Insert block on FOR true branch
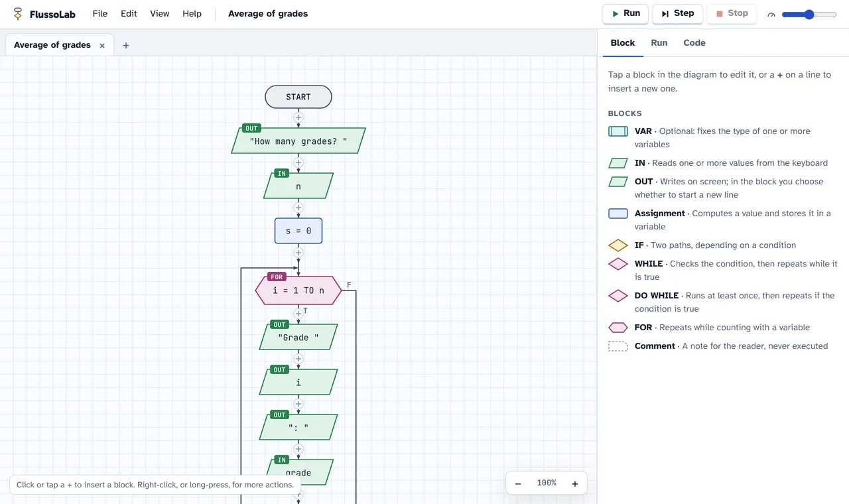 coord(298,314)
